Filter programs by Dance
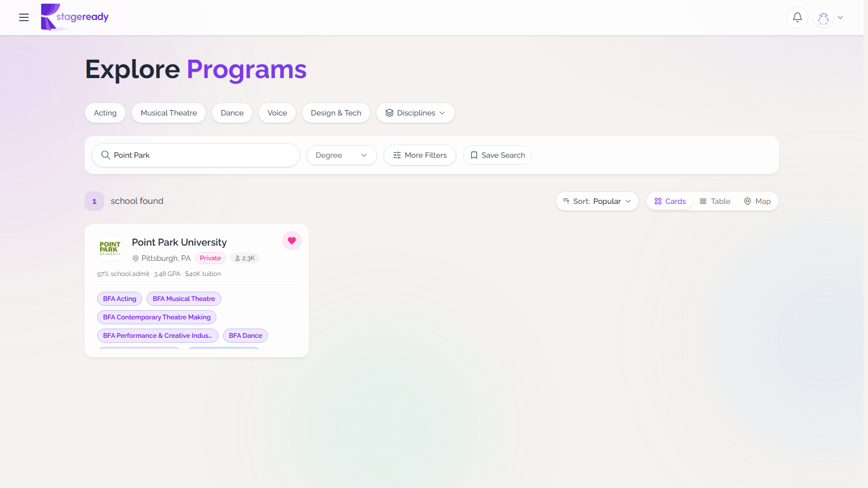This screenshot has width=868, height=488. click(x=232, y=113)
